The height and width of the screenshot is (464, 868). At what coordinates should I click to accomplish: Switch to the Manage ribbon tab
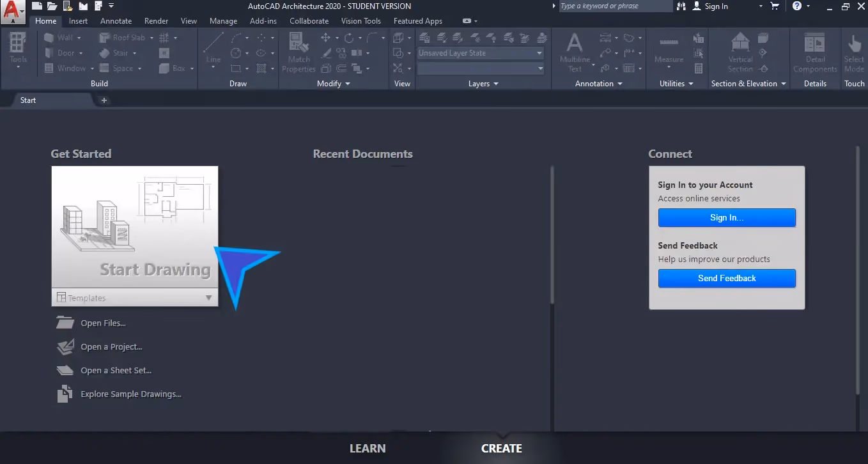223,21
